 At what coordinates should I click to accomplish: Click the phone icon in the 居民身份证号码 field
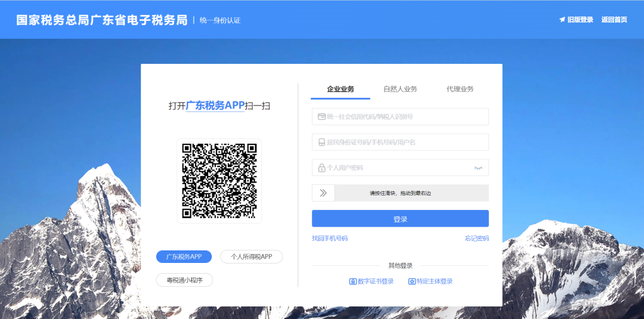[x=321, y=142]
